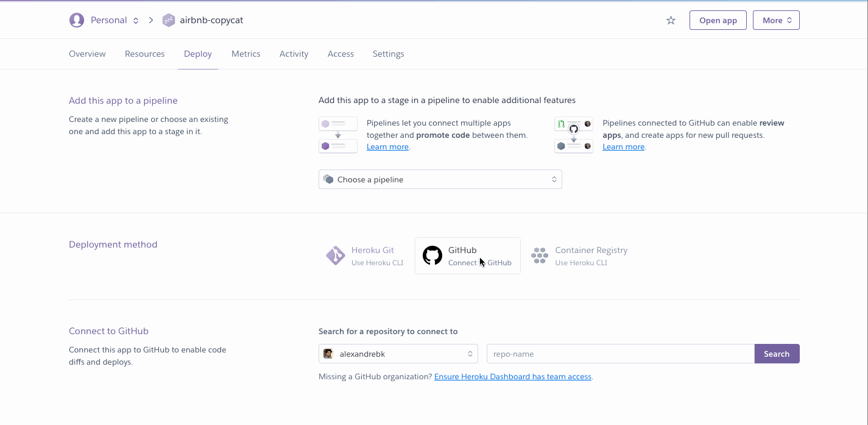Click 'Search for a repository to connect to' label
Screen dimensions: 868x425
tap(388, 332)
